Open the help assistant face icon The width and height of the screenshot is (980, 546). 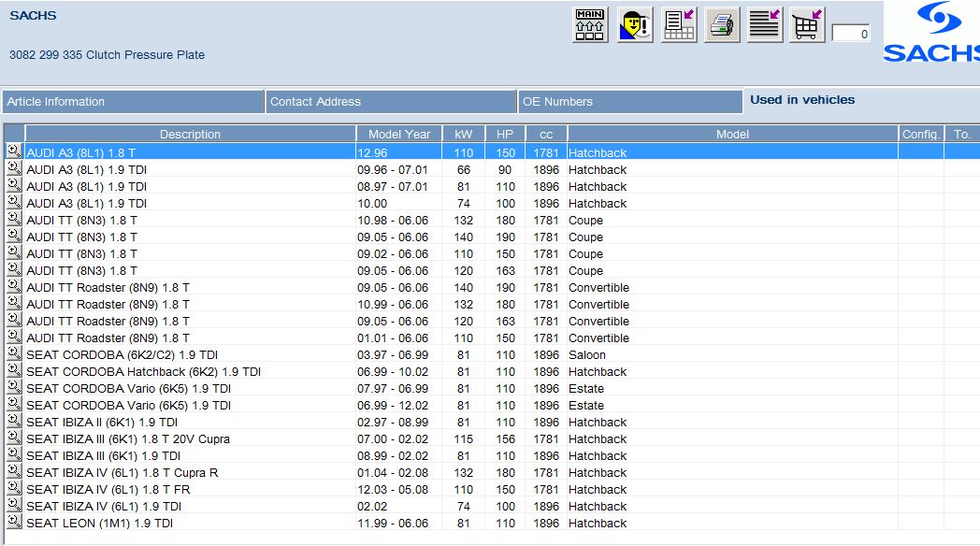point(635,25)
